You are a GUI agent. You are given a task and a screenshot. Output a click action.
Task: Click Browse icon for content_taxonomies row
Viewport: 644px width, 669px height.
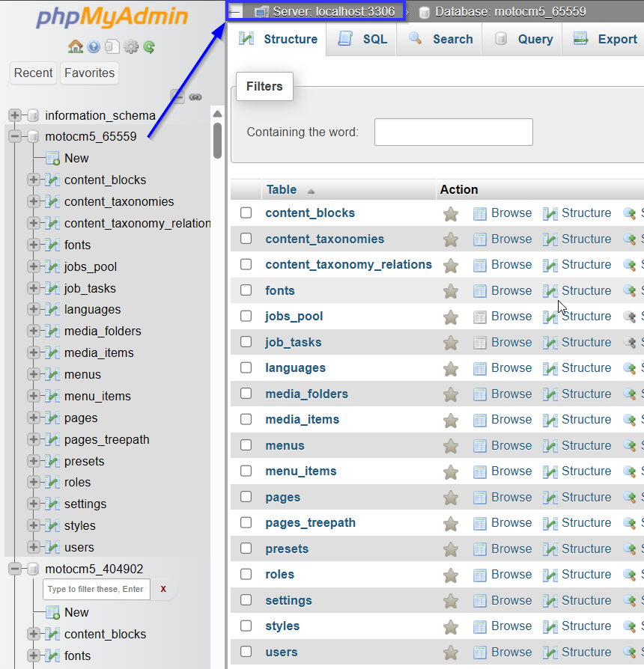[479, 239]
